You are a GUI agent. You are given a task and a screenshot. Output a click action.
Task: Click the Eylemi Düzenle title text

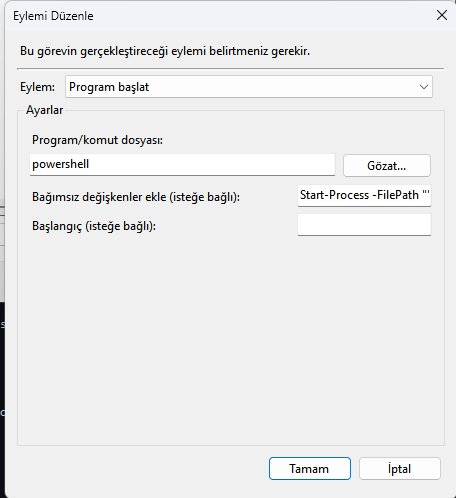tap(53, 16)
